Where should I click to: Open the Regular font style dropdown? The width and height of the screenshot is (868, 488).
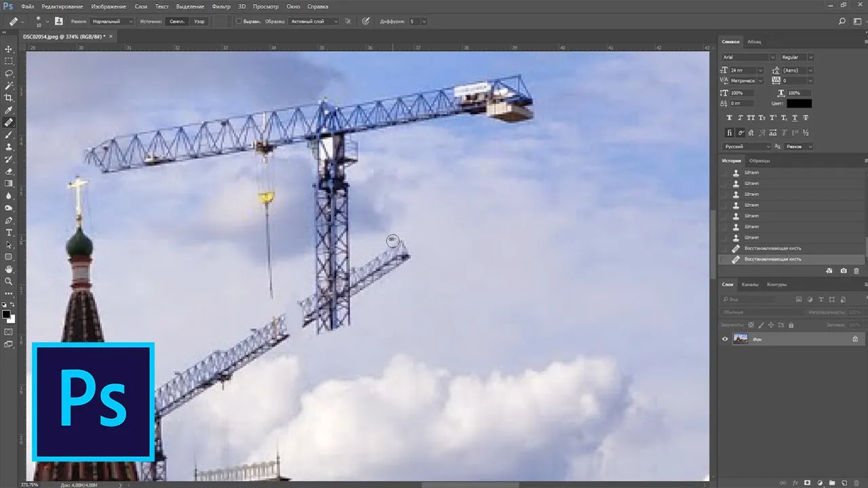(x=797, y=58)
